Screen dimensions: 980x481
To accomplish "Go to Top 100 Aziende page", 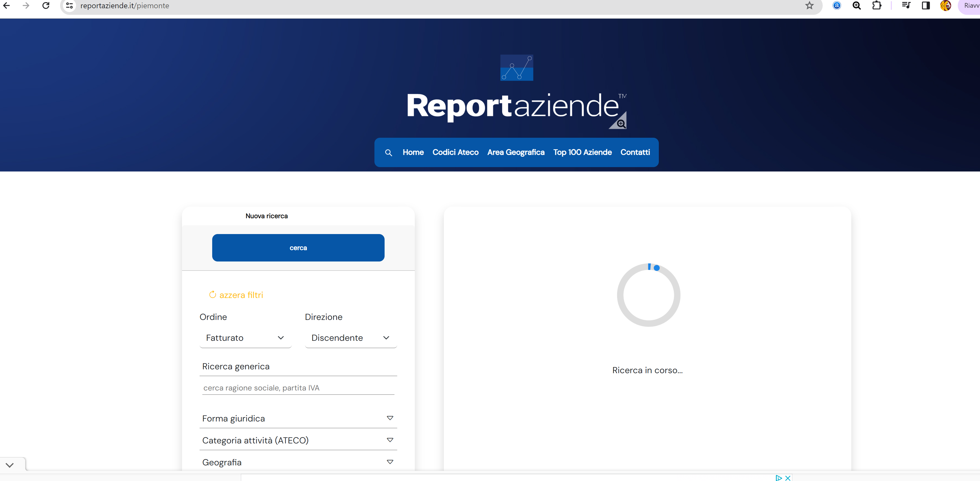I will [582, 152].
